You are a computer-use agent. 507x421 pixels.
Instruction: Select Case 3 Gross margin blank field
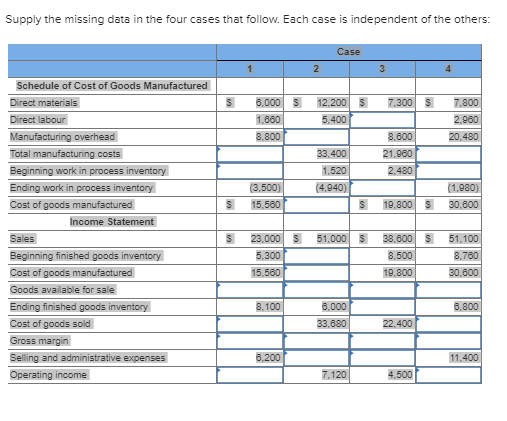pos(382,341)
